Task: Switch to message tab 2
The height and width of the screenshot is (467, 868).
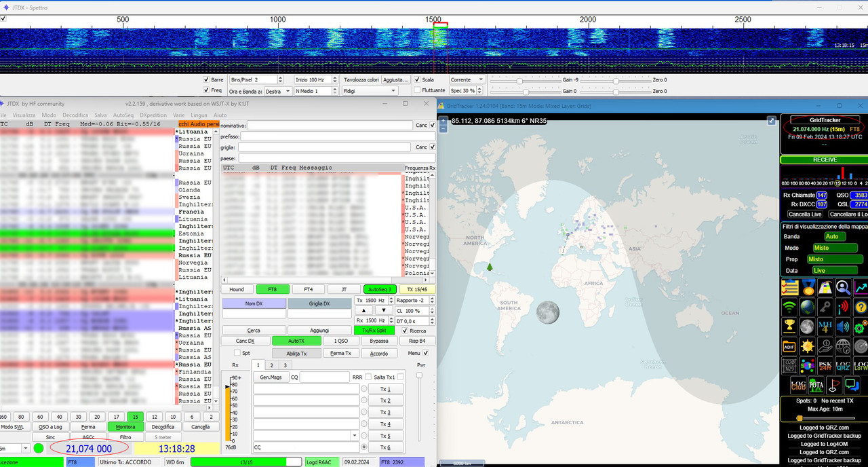Action: pyautogui.click(x=271, y=365)
